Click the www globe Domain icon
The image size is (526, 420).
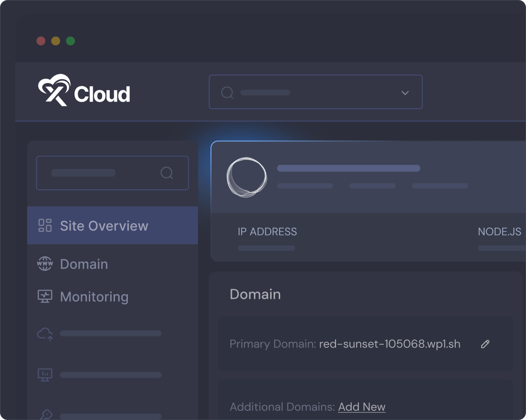point(45,263)
